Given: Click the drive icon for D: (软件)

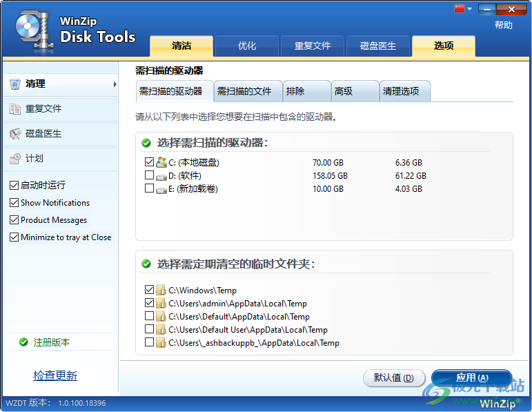Looking at the screenshot, I should click(x=161, y=177).
